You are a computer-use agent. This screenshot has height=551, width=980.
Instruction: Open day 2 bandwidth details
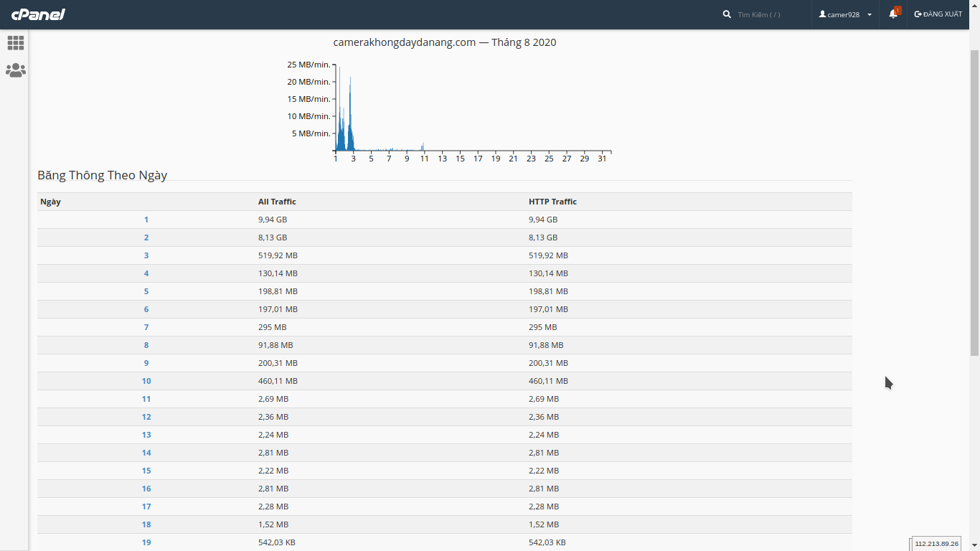tap(146, 237)
